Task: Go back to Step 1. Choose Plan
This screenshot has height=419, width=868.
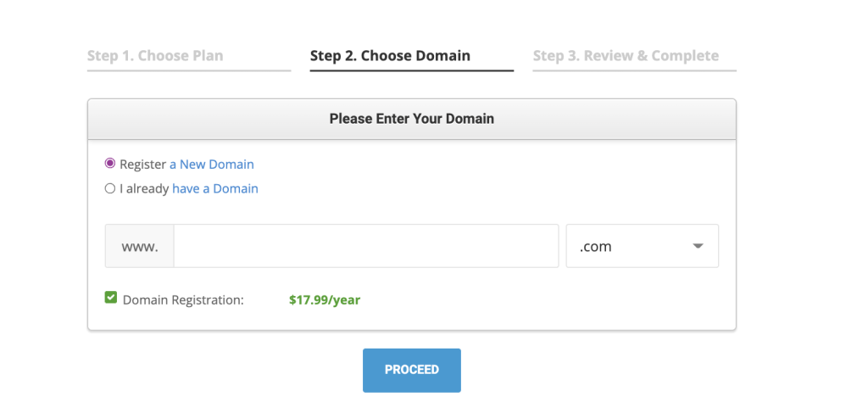Action: coord(155,56)
